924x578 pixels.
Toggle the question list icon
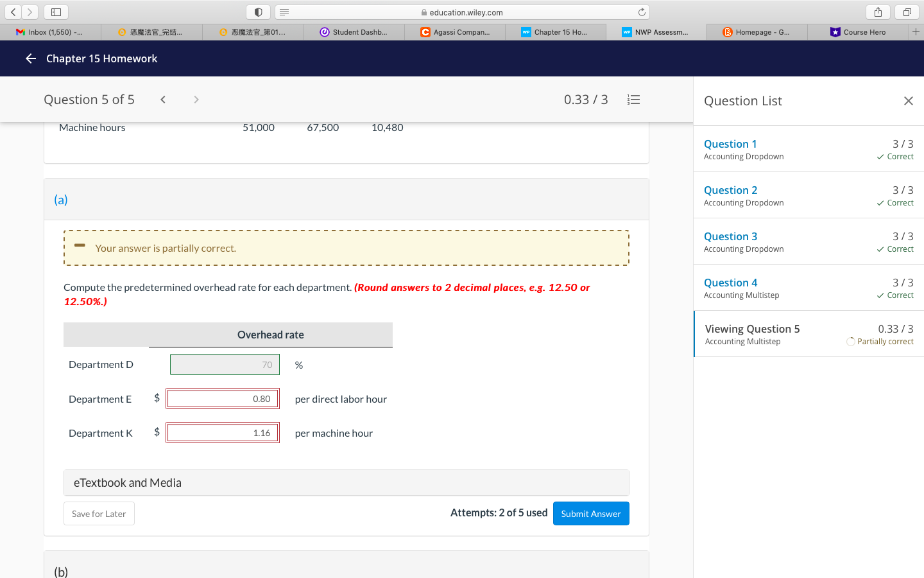click(x=634, y=100)
